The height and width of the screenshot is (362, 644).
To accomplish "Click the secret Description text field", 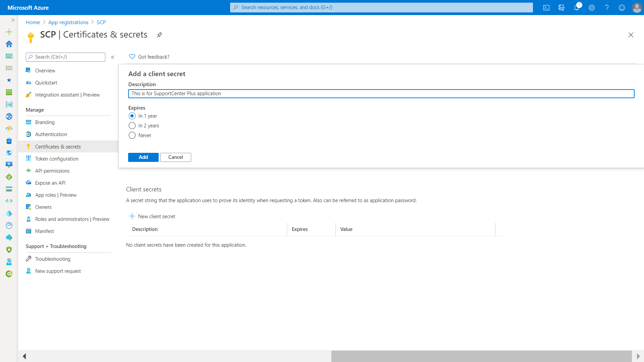I will tap(381, 94).
